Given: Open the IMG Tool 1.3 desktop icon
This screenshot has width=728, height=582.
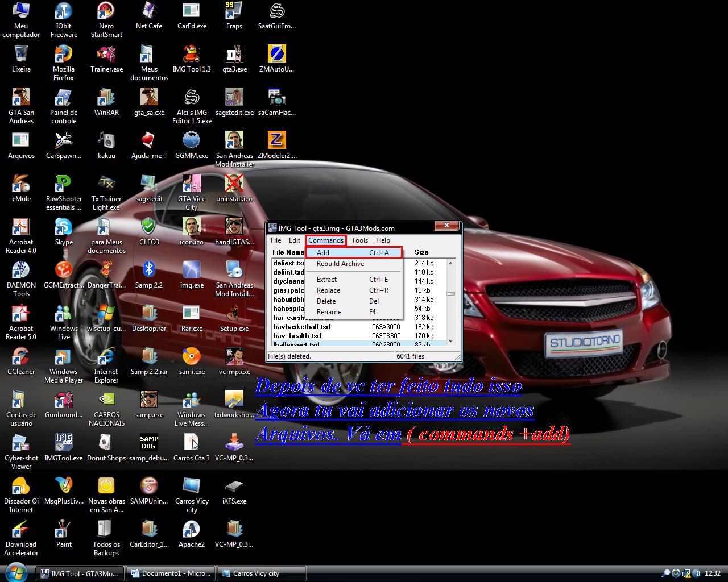Looking at the screenshot, I should pyautogui.click(x=192, y=60).
